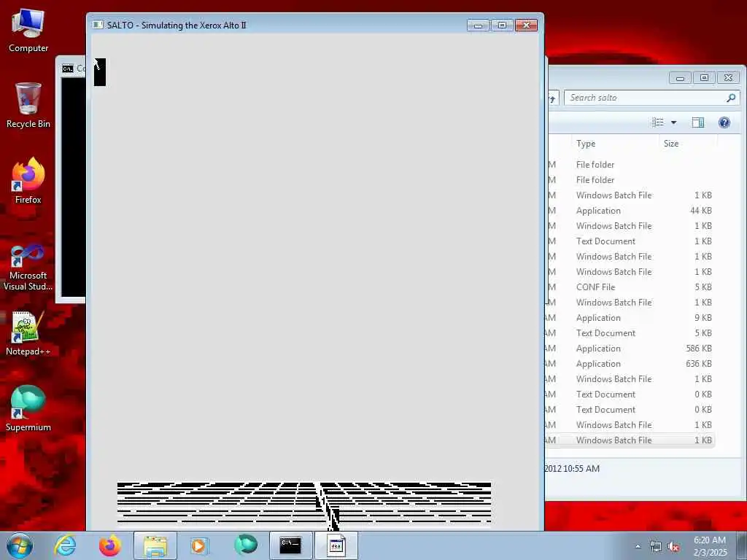
Task: Click the Explorer address bar refresh arrow
Action: click(x=552, y=98)
